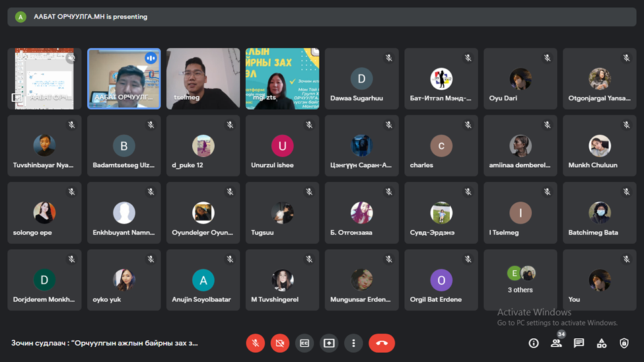Click Dorjderem Monkh's green D avatar
Image resolution: width=644 pixels, height=362 pixels.
(44, 280)
